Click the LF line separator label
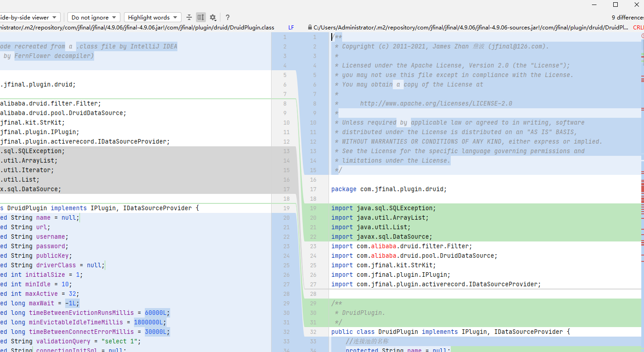 (x=291, y=28)
